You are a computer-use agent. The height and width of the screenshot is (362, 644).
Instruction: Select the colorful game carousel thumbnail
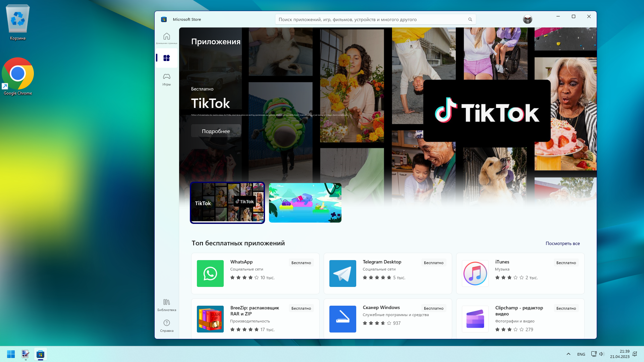305,203
